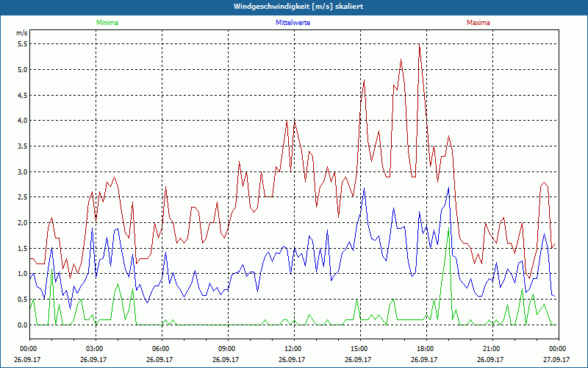Click the 2,5 y-axis value label
Screen dimensions: 588x368
click(x=21, y=197)
